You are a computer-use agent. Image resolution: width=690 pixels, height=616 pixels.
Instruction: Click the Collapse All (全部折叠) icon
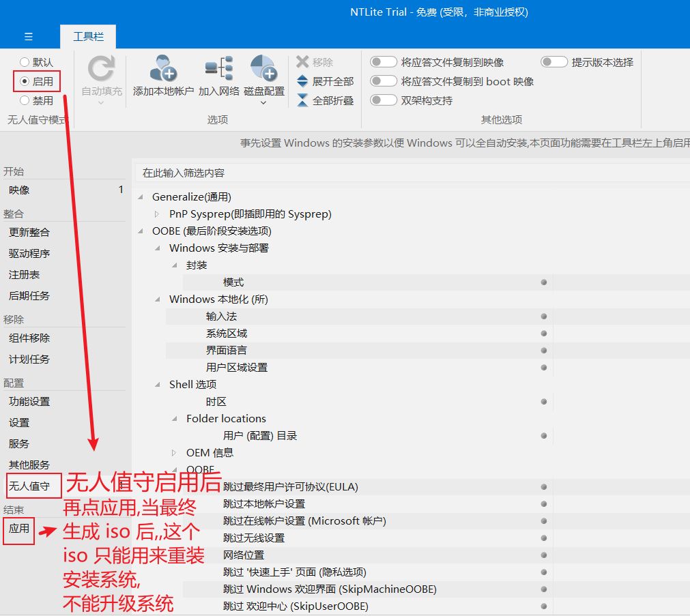303,100
